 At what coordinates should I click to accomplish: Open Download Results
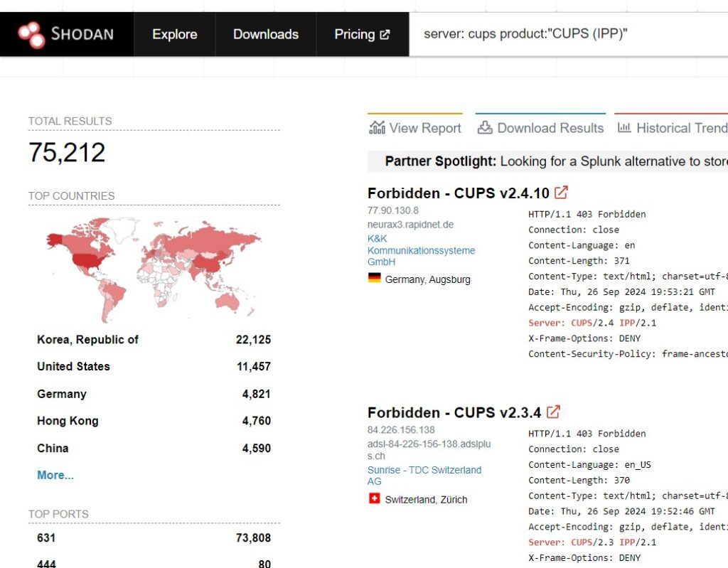pos(540,128)
